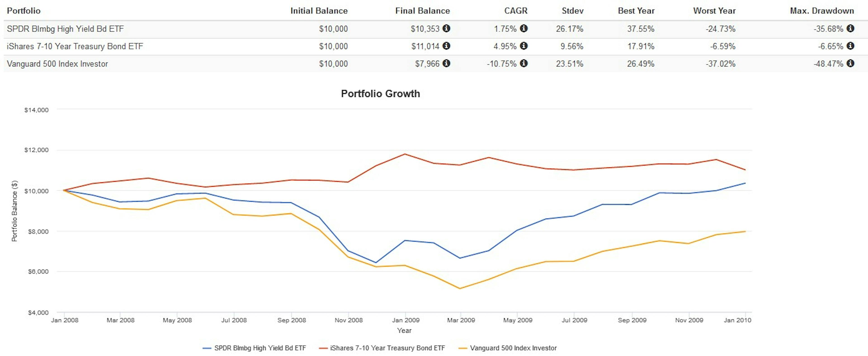Click info icon beside $10,353 final balance

[x=446, y=28]
